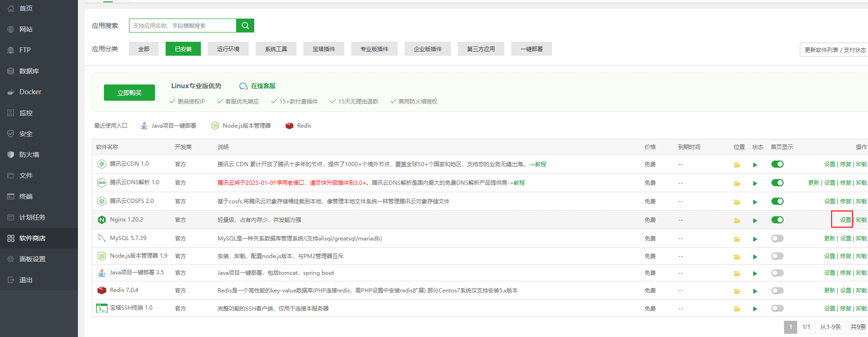Enable homepage display for MySQL

pos(777,238)
